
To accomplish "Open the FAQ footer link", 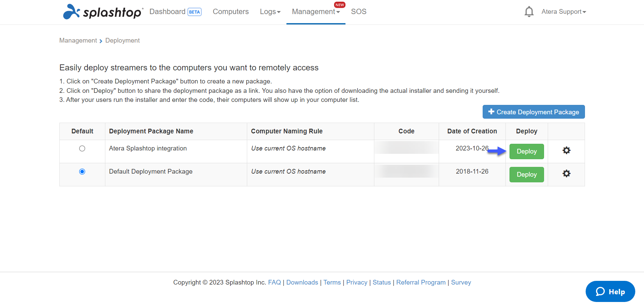I will pos(274,283).
